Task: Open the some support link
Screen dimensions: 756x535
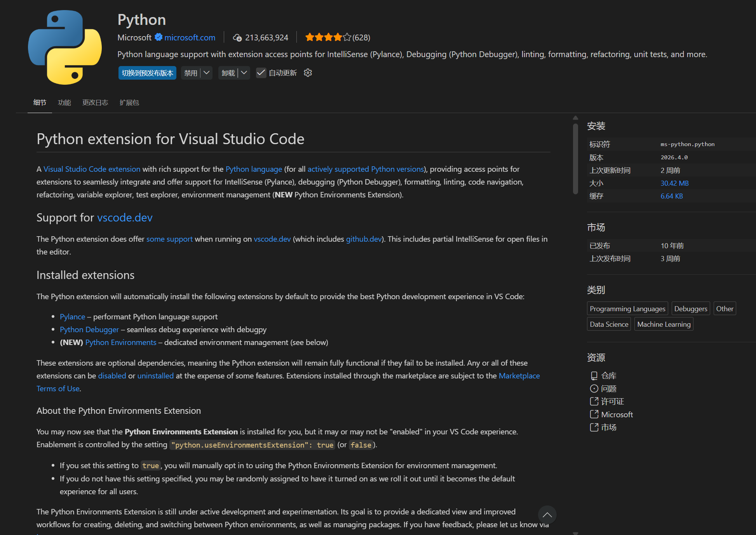Action: 169,239
